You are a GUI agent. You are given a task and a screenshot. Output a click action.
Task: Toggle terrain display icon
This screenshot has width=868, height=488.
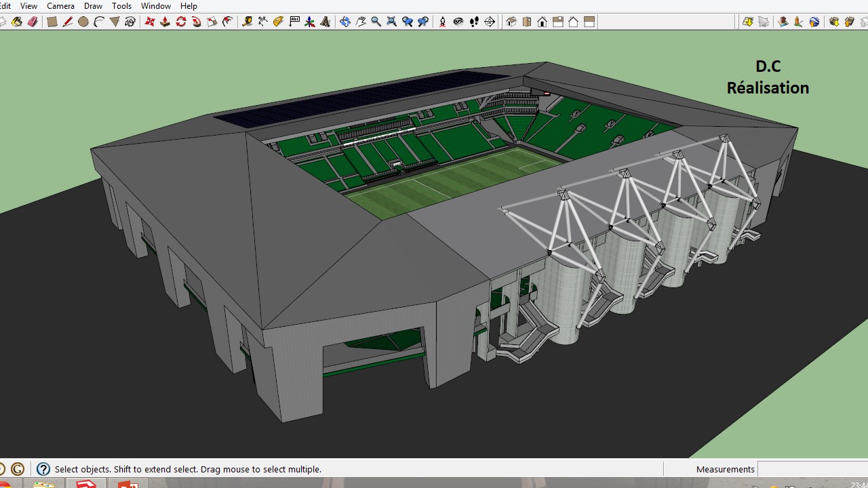click(764, 22)
